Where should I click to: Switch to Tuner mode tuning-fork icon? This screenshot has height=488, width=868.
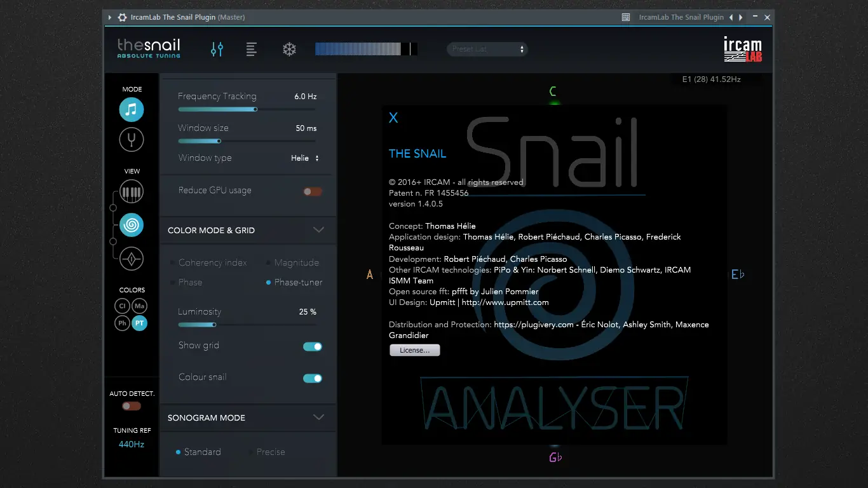(x=132, y=139)
